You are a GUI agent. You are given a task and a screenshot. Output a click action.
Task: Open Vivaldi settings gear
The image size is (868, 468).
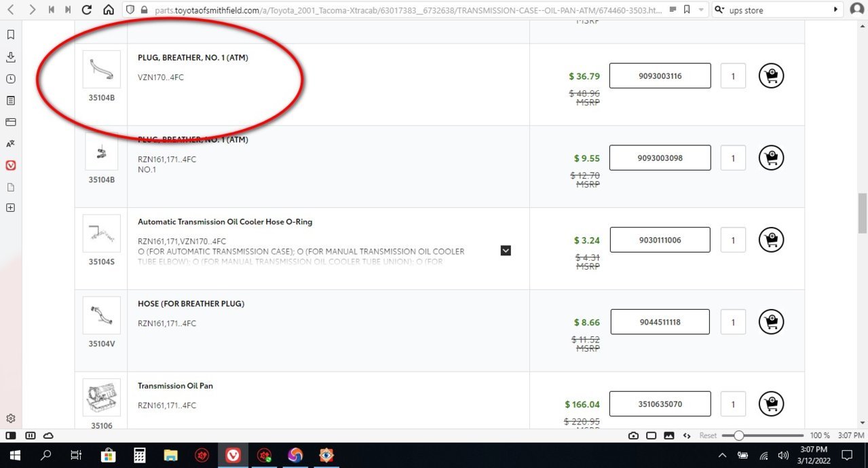(x=10, y=418)
